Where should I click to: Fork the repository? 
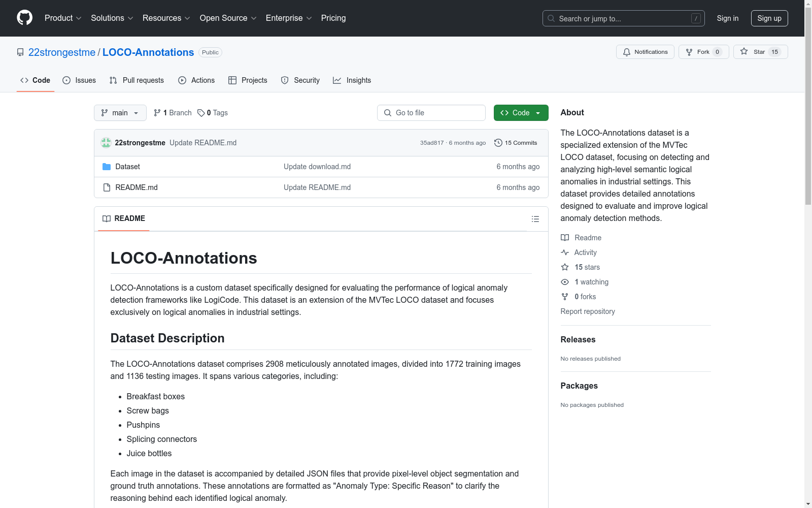703,52
